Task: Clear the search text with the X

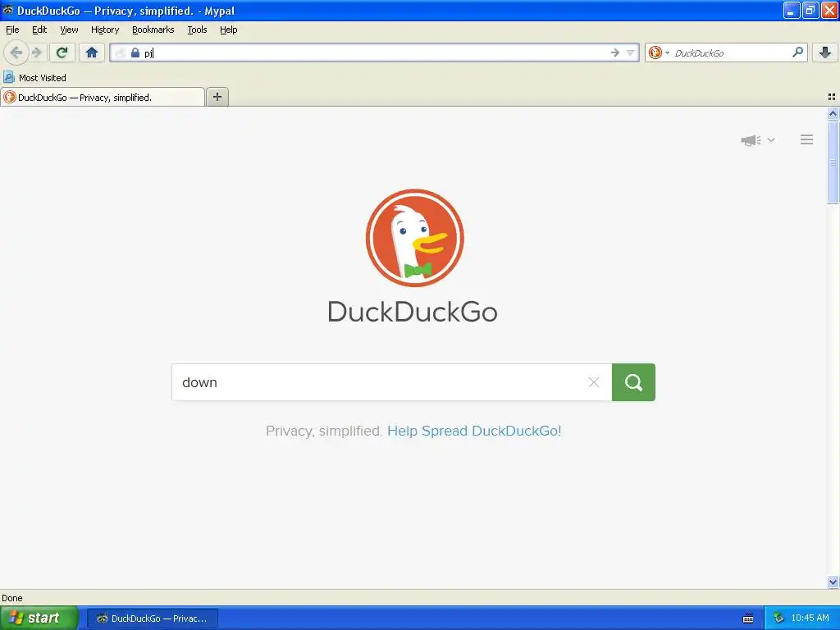Action: 594,382
